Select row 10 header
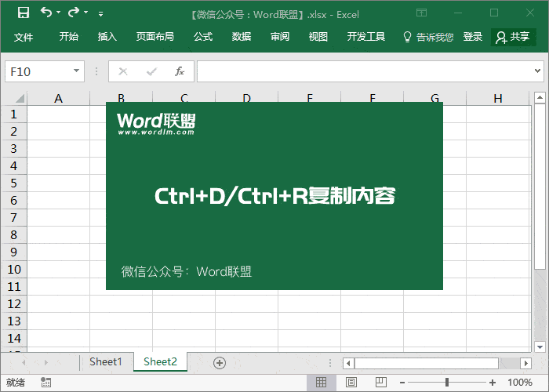Viewport: 549px width, 392px height. point(14,270)
